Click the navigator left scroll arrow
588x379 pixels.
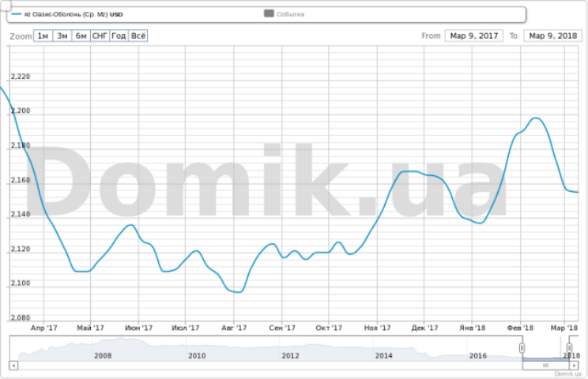[x=13, y=365]
